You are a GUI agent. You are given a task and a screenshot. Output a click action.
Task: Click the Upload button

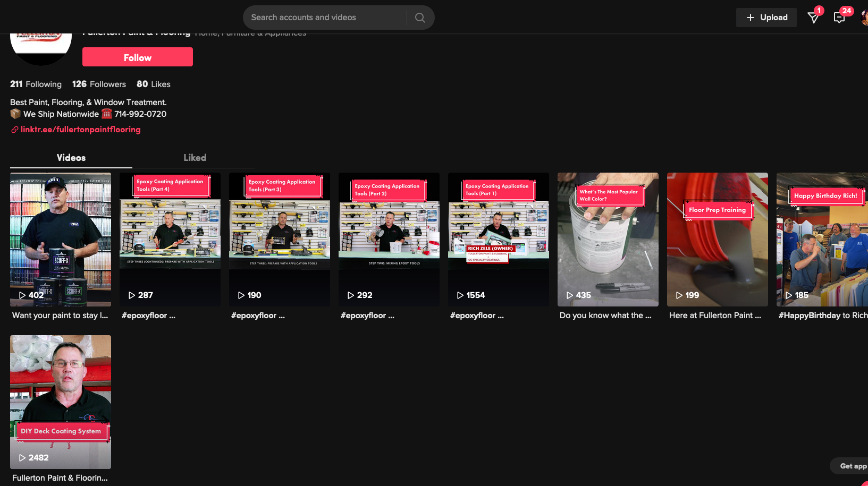tap(766, 18)
